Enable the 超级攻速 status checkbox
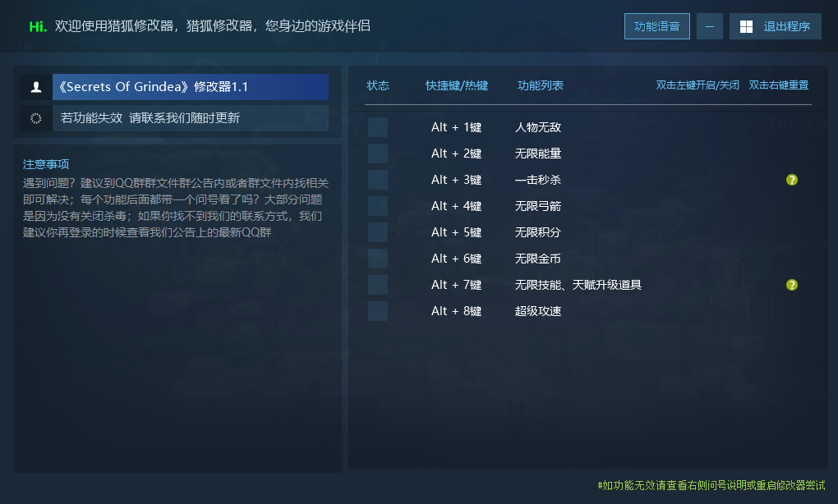838x504 pixels. [x=378, y=311]
